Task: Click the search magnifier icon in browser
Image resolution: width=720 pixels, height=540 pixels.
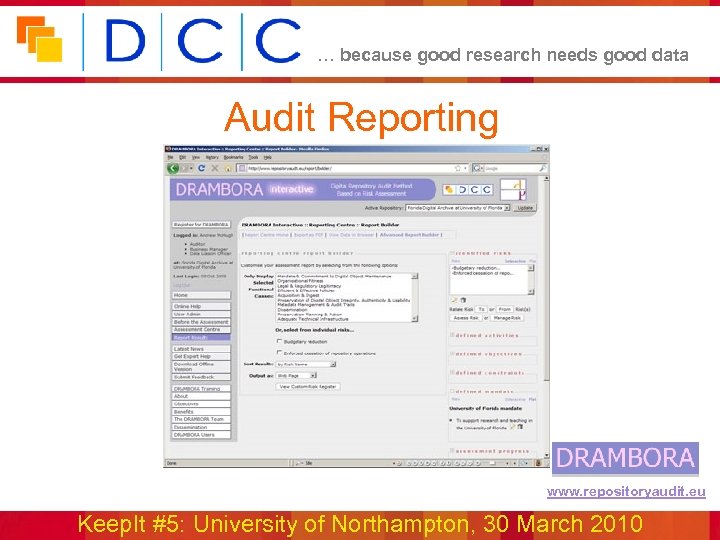Action: pos(543,169)
